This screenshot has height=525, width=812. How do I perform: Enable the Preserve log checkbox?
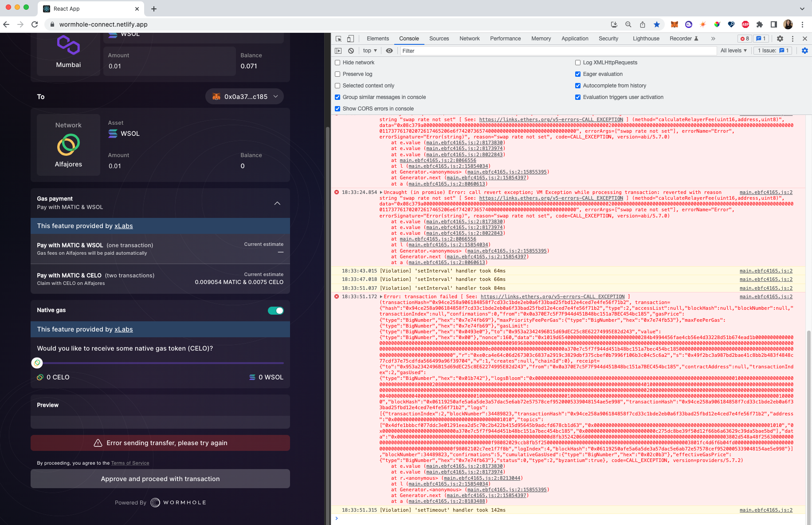pos(337,74)
